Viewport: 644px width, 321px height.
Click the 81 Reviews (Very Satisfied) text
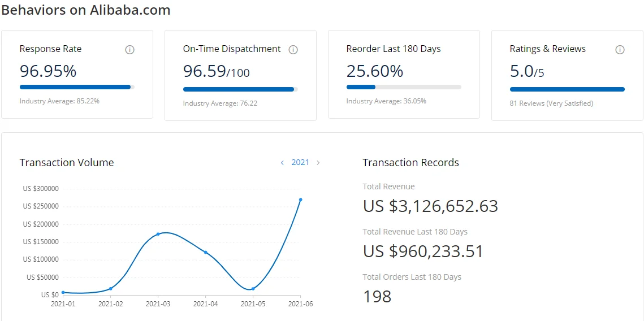click(551, 103)
